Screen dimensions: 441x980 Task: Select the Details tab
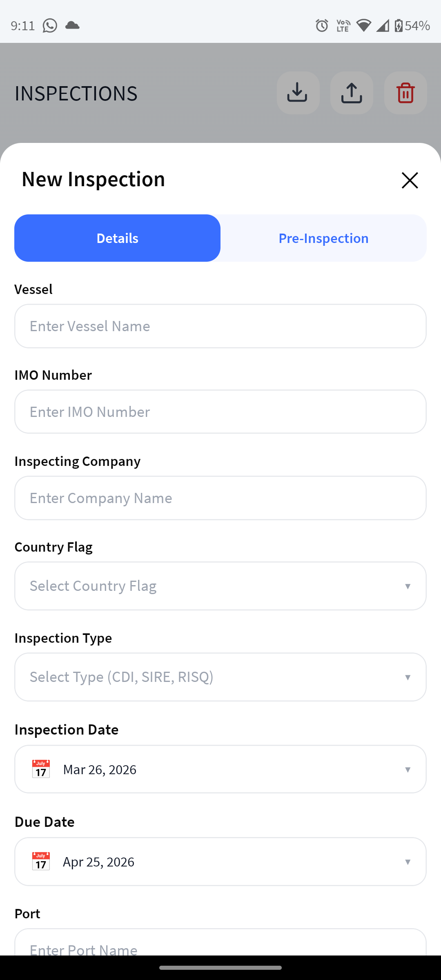(118, 238)
